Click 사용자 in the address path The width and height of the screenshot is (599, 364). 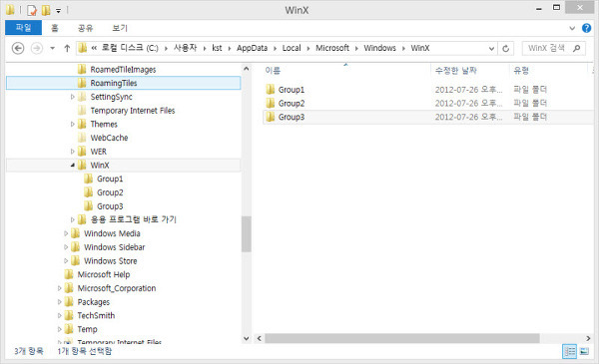coord(186,48)
